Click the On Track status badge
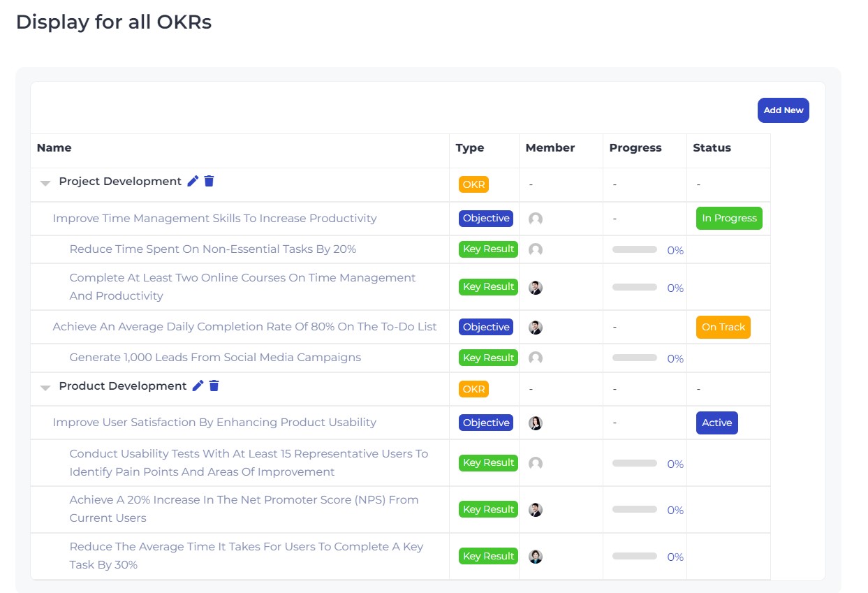This screenshot has width=868, height=593. (723, 326)
